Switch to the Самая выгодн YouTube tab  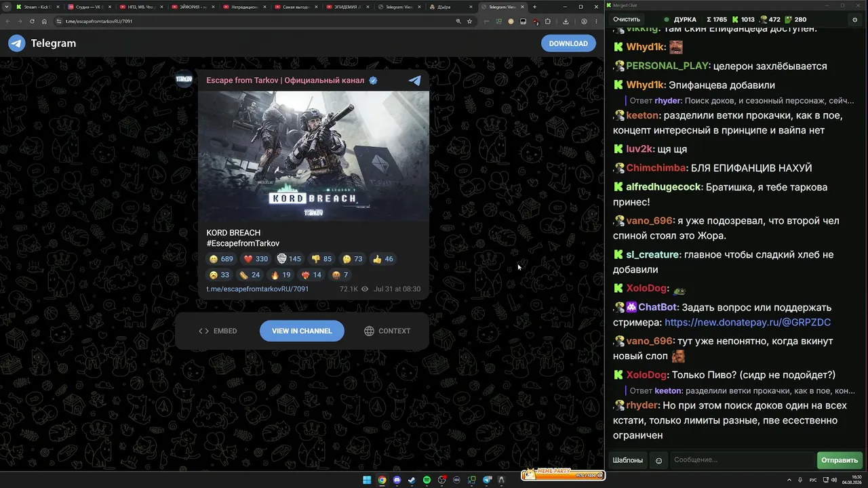click(x=296, y=7)
